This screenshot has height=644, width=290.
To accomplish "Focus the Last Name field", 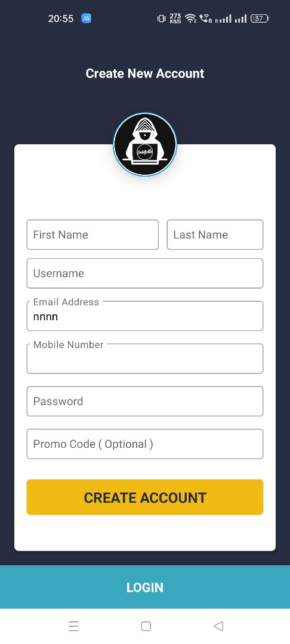I will click(215, 234).
